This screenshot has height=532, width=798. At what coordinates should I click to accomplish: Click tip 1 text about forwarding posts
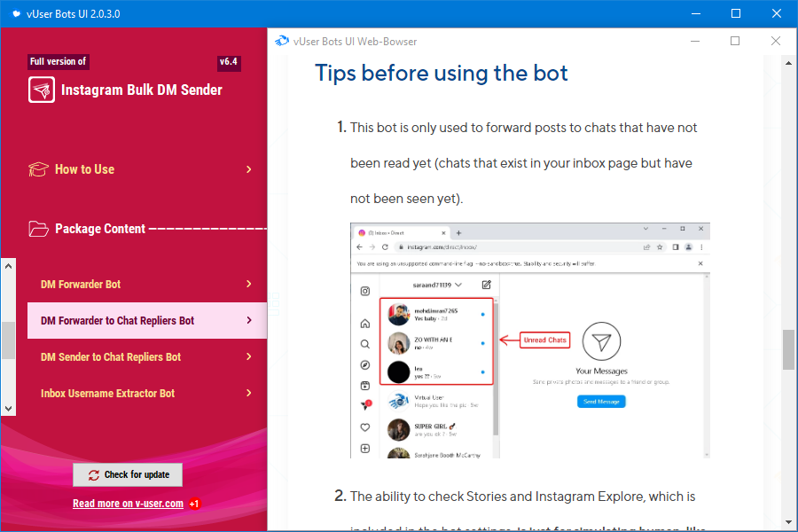[x=523, y=163]
